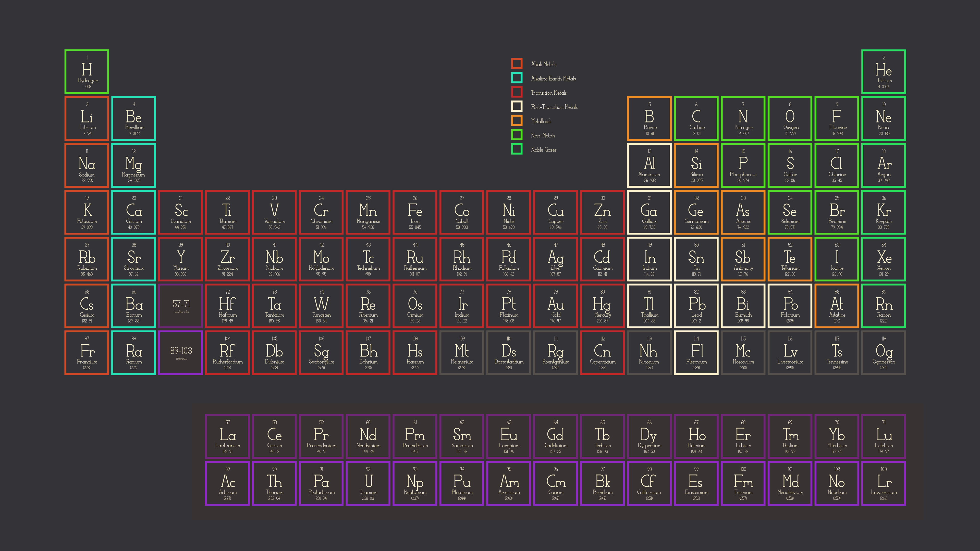Open the 57-71 Lanthanides placeholder tile
The image size is (980, 551).
tap(181, 306)
